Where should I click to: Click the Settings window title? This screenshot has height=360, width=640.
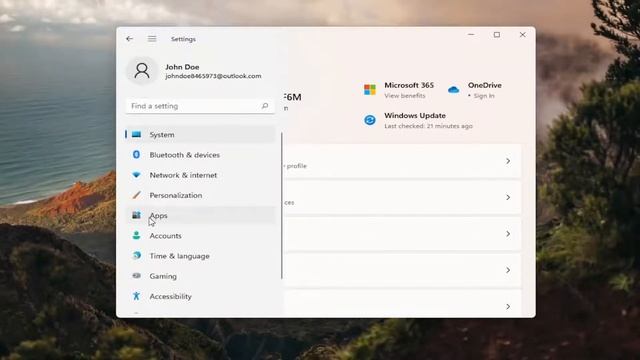[x=183, y=39]
